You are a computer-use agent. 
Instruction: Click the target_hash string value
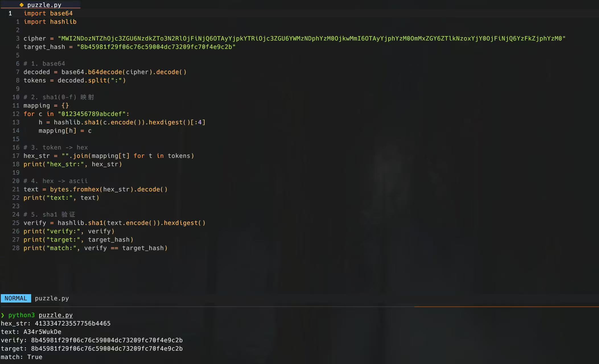pos(156,47)
